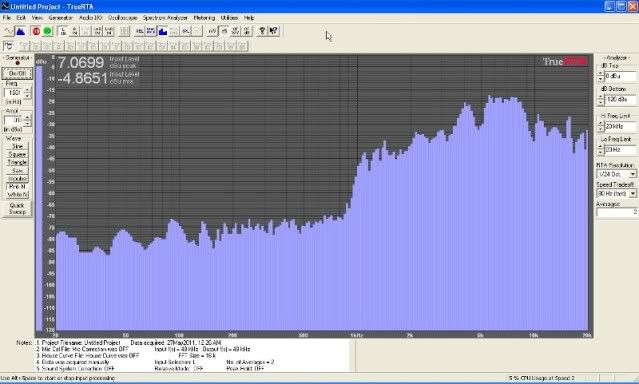Select the Sine waveform toggle

coord(17,146)
